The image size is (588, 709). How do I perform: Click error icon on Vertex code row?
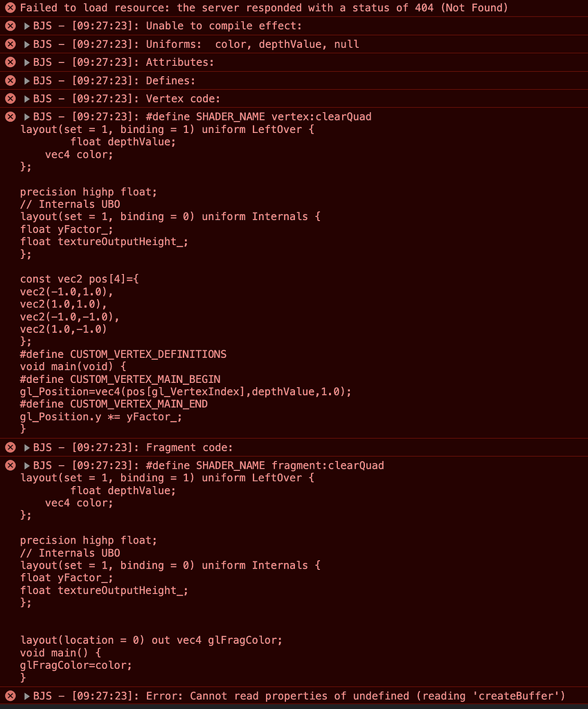[x=10, y=98]
